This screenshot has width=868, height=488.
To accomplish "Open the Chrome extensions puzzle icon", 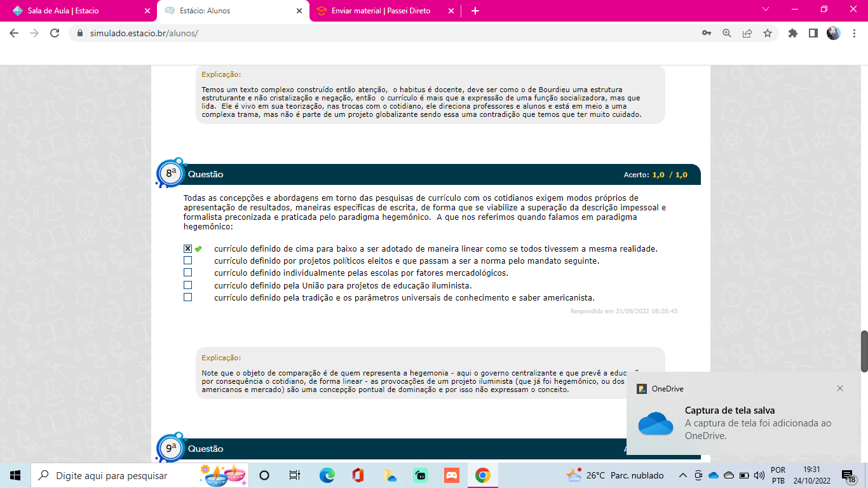I will [792, 33].
